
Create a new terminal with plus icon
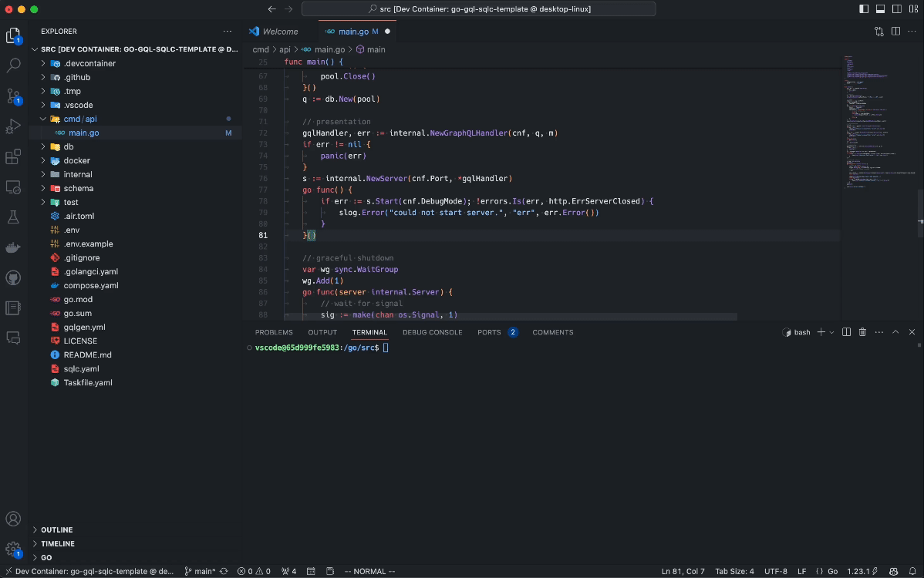point(821,332)
